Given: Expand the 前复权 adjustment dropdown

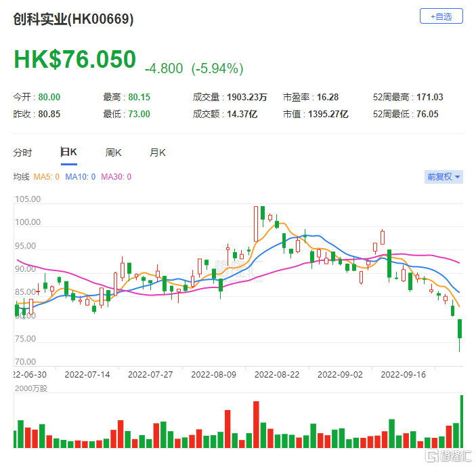Looking at the screenshot, I should [x=443, y=176].
